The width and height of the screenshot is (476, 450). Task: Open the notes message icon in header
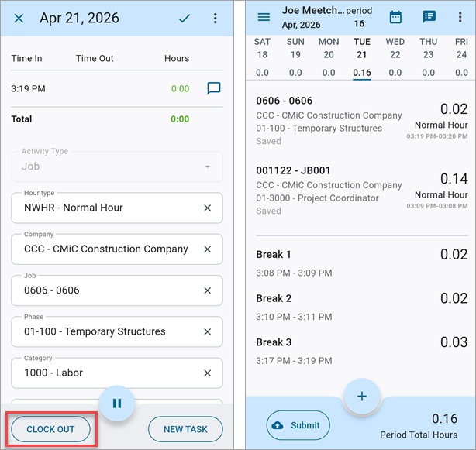[x=429, y=17]
